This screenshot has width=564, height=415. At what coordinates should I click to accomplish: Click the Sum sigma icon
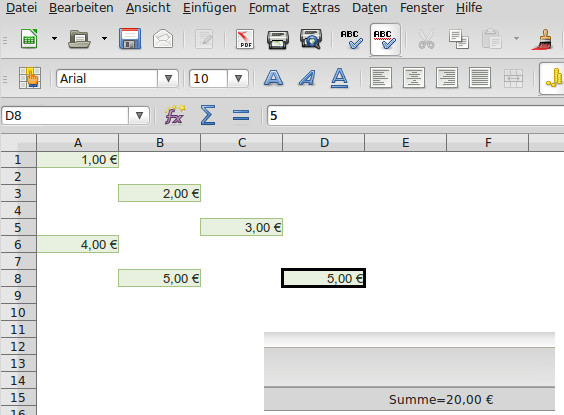pos(208,115)
